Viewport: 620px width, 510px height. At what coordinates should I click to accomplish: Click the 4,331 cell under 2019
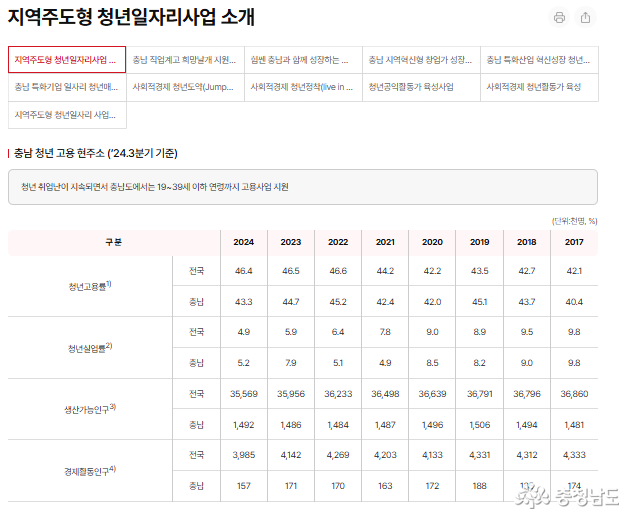pyautogui.click(x=480, y=455)
